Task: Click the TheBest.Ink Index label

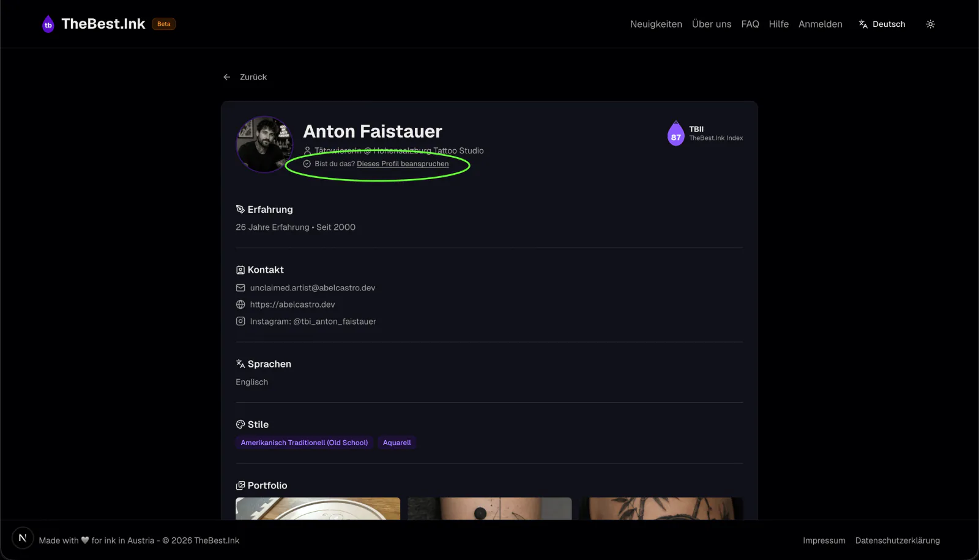Action: [716, 138]
